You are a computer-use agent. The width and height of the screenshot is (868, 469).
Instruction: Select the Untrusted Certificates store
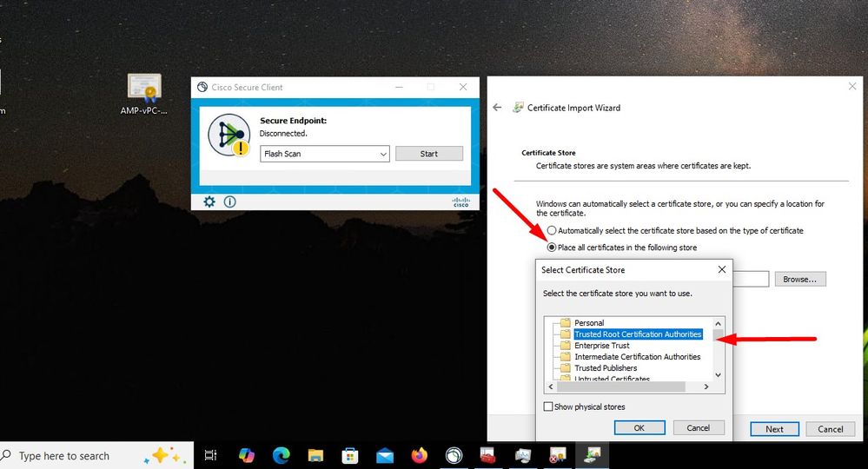[x=612, y=379]
